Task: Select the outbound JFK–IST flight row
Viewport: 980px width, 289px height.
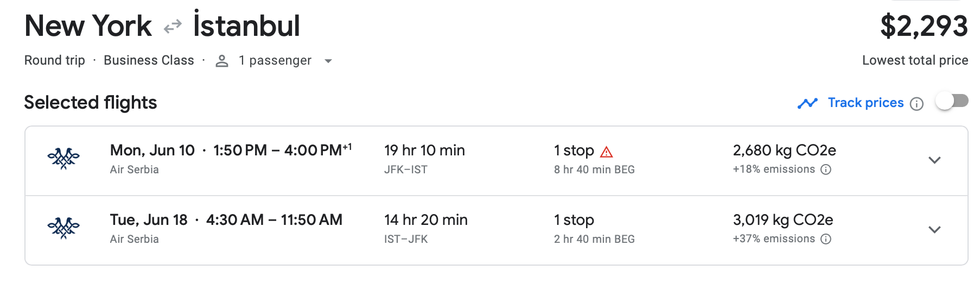Action: 423,160
